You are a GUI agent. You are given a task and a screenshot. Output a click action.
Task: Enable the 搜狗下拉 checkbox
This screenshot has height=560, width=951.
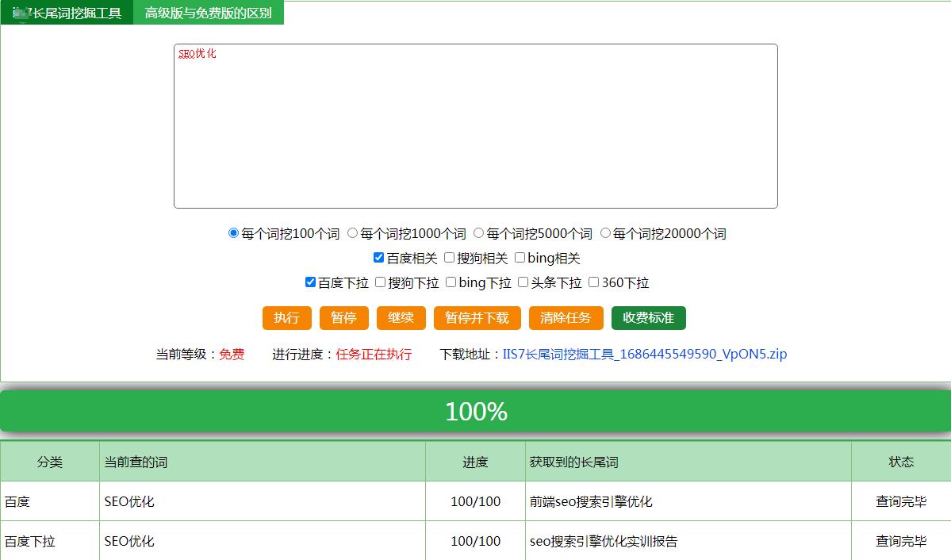(x=380, y=282)
